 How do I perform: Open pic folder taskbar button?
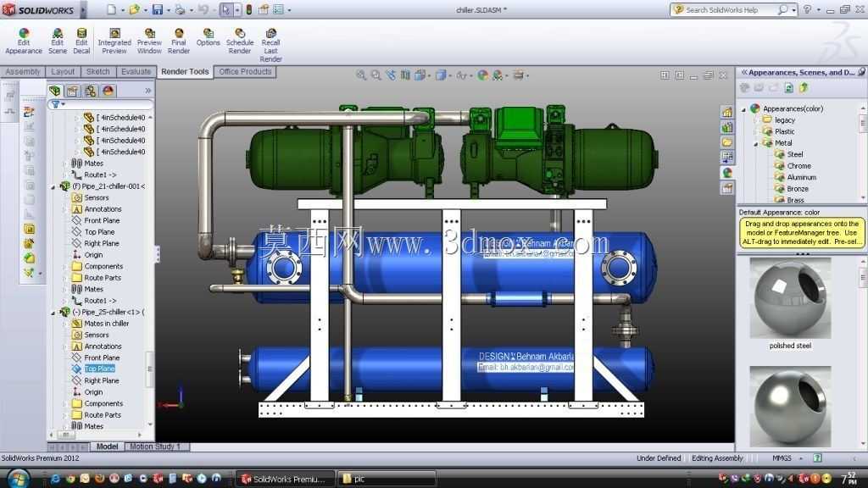(x=387, y=479)
